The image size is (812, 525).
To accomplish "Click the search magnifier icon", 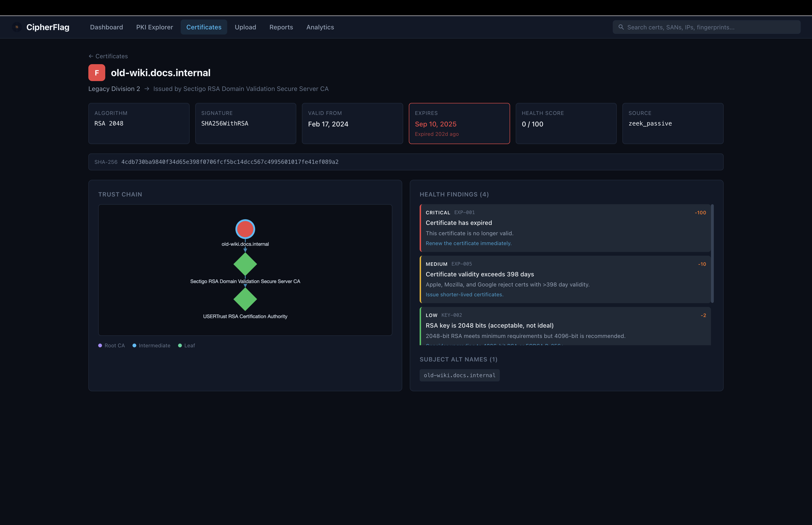I will pyautogui.click(x=621, y=27).
